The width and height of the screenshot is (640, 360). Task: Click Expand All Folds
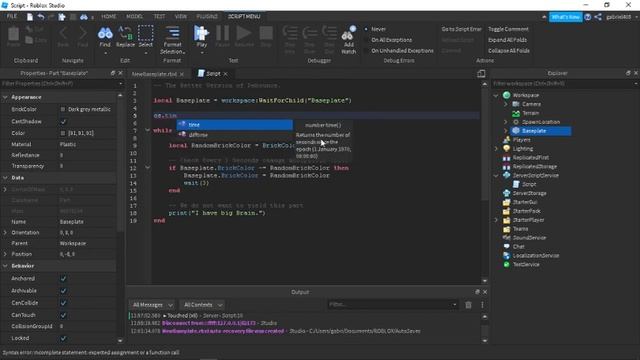coord(507,40)
